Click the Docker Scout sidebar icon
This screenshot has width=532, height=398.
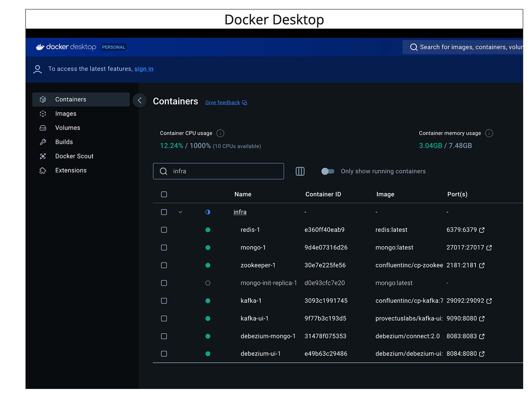pyautogui.click(x=43, y=156)
